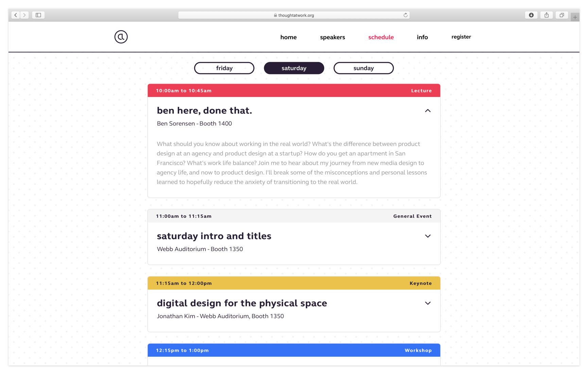Viewport: 588px width, 374px height.
Task: Click the Safari forward arrow
Action: pyautogui.click(x=24, y=15)
